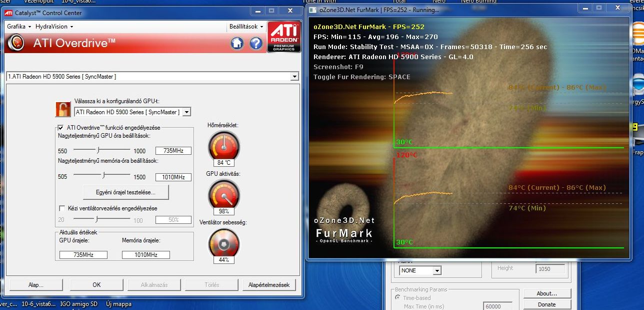The image size is (644, 310).
Task: Click the ATI Radeon Premium Graphics logo
Action: tap(284, 37)
